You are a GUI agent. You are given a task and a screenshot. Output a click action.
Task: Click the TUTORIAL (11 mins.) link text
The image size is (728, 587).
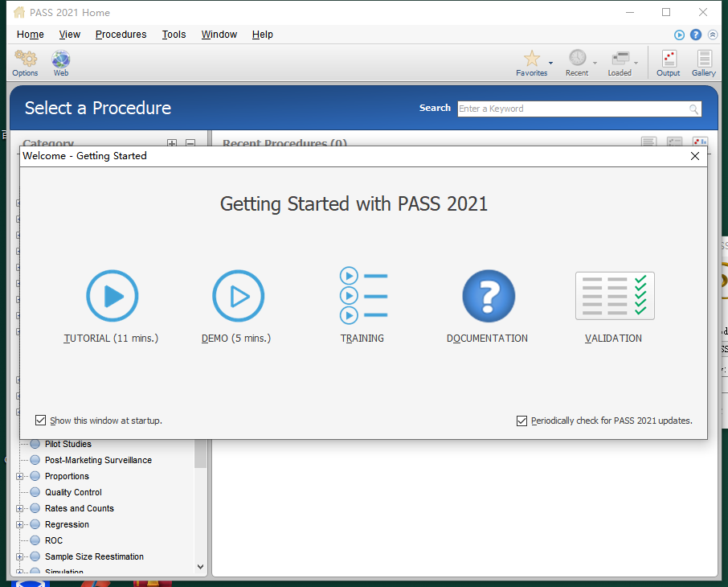click(111, 339)
